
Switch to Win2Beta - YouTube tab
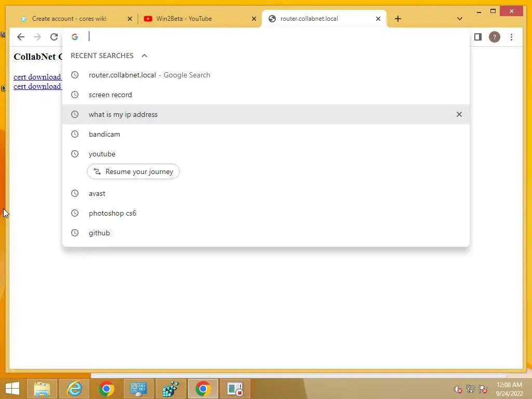[184, 19]
